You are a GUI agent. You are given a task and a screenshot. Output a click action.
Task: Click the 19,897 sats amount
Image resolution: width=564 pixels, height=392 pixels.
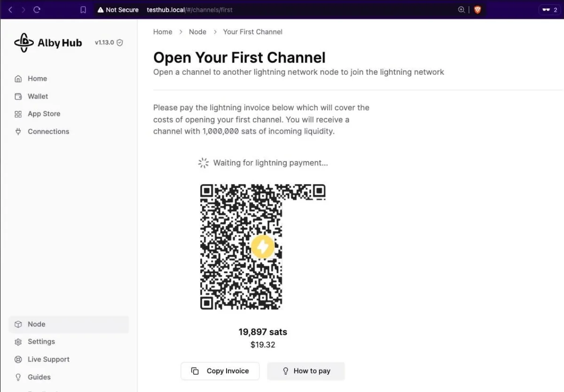(x=263, y=332)
